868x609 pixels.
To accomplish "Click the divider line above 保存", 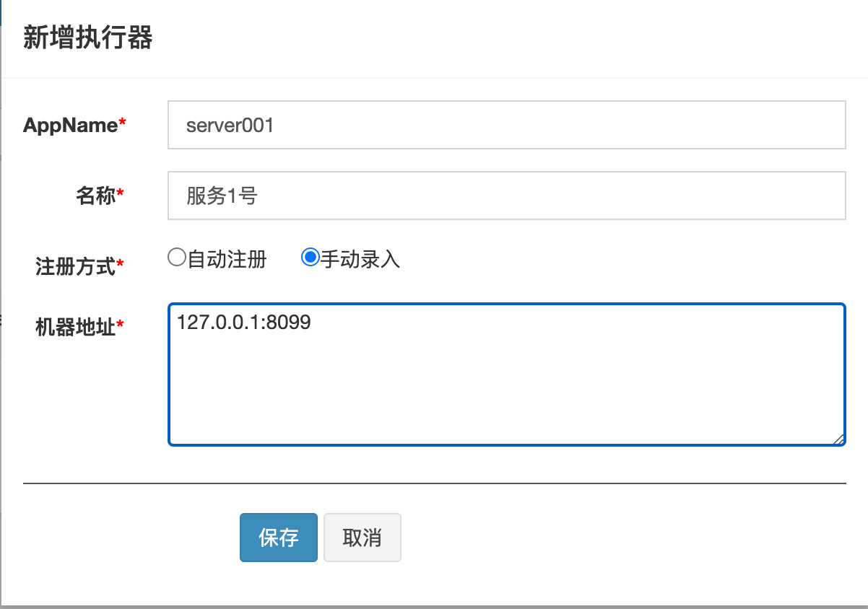I will pyautogui.click(x=434, y=483).
